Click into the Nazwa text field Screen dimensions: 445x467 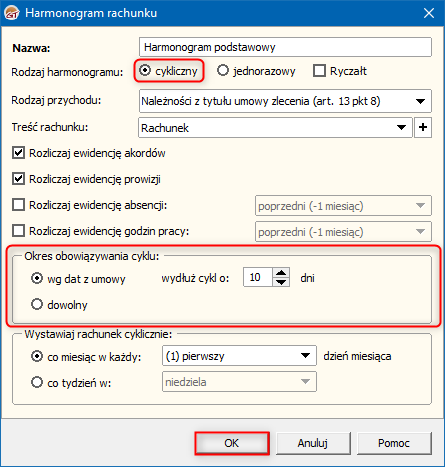coord(285,47)
